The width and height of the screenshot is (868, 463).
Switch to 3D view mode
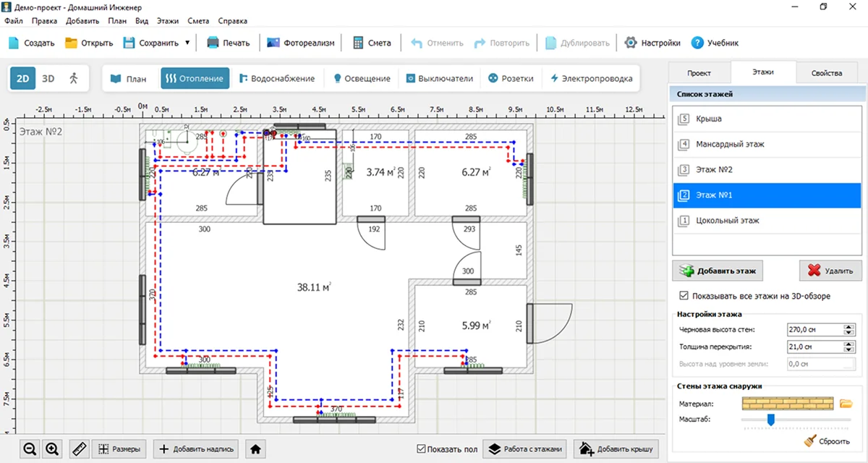tap(48, 78)
